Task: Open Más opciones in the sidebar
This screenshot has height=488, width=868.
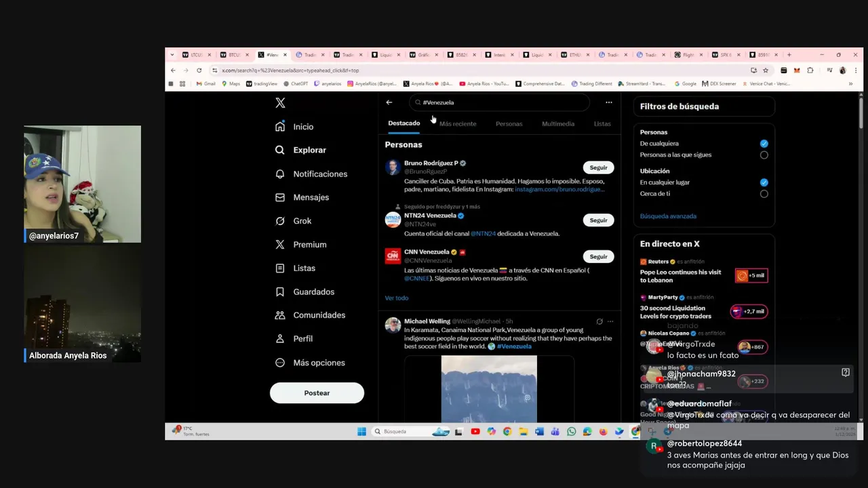Action: (310, 363)
